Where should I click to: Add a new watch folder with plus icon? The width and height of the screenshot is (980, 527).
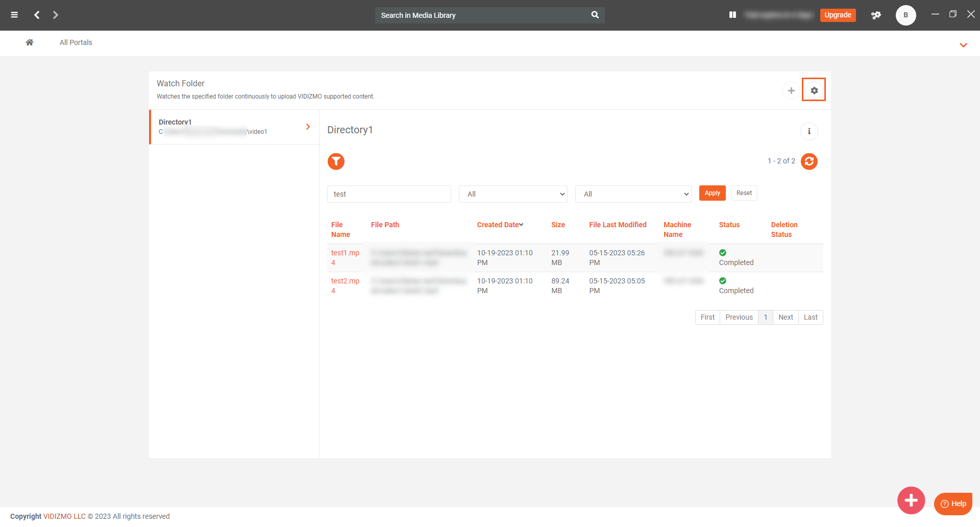tap(791, 90)
